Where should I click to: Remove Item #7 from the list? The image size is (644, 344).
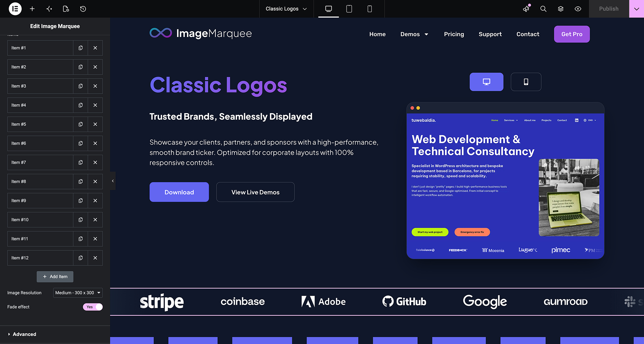(x=95, y=162)
